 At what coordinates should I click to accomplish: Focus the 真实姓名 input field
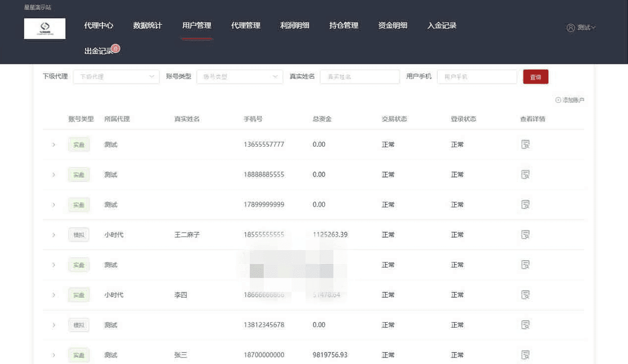pos(360,77)
